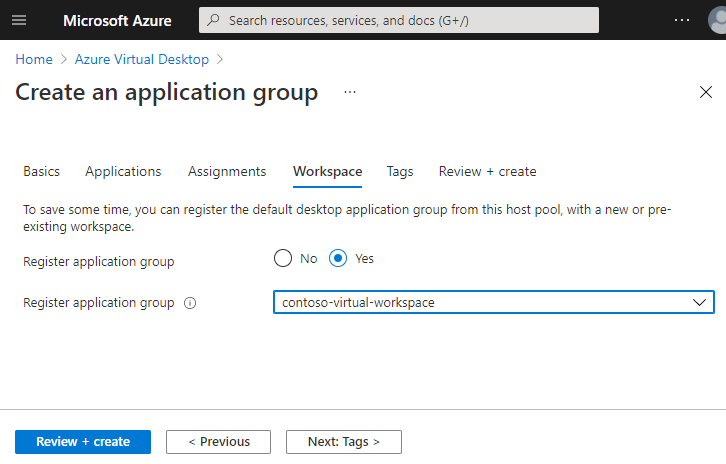Open the user account avatar
The width and height of the screenshot is (726, 464).
[x=718, y=20]
